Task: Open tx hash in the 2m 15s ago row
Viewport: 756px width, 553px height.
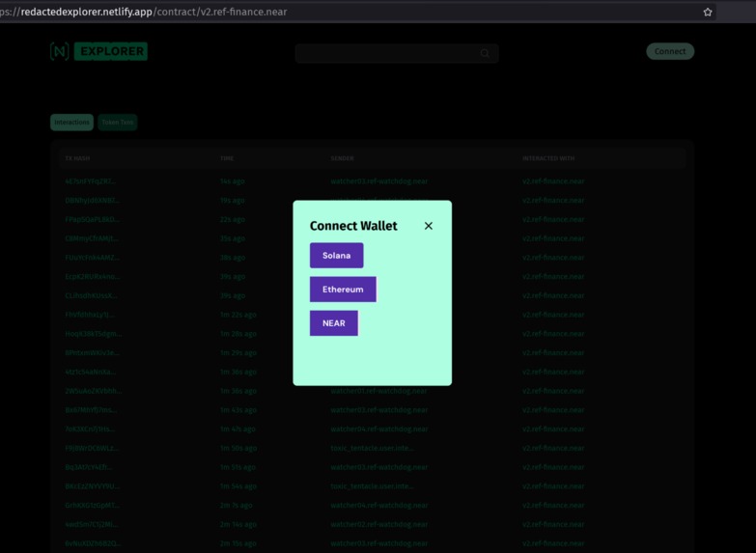Action: point(93,543)
